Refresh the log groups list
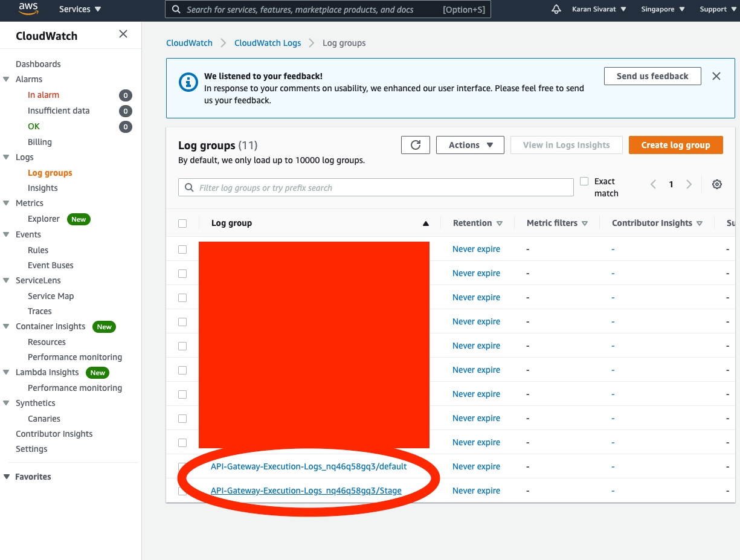Image resolution: width=740 pixels, height=560 pixels. tap(416, 145)
